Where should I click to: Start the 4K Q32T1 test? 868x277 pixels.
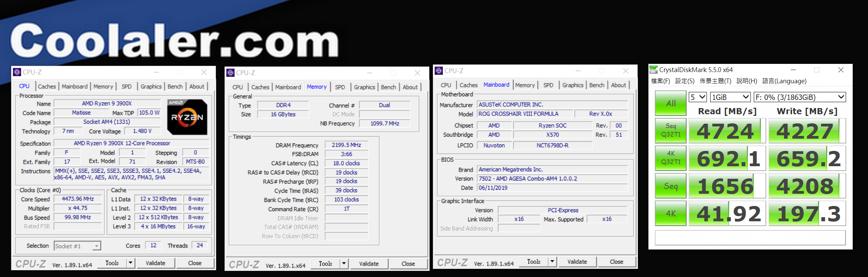pyautogui.click(x=671, y=158)
